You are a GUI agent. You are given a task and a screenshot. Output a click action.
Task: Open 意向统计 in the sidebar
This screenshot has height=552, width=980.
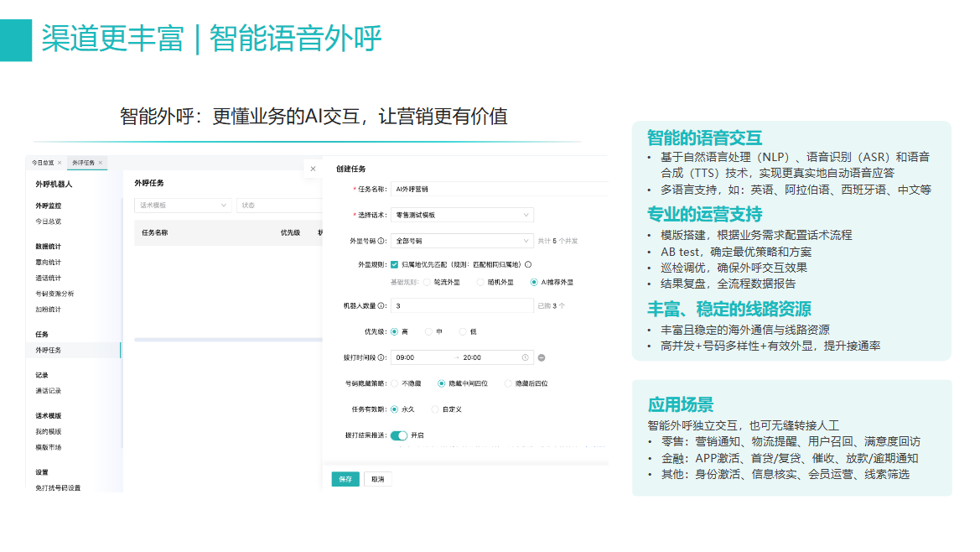48,263
